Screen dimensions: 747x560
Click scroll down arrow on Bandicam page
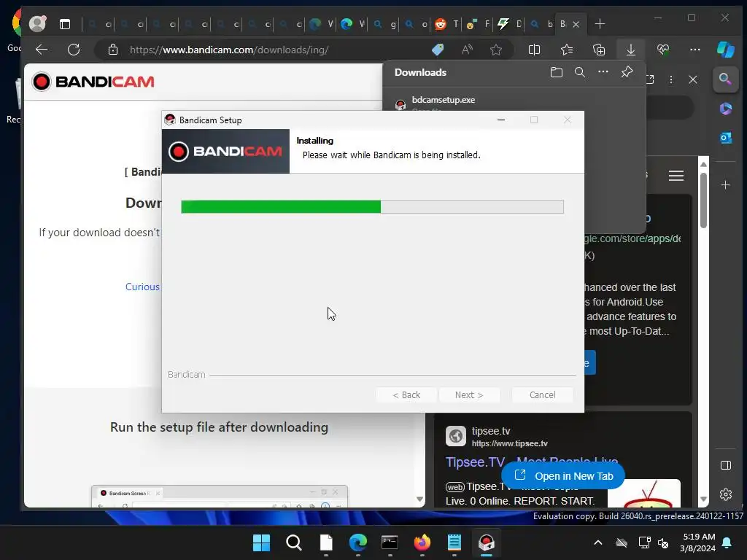[419, 499]
